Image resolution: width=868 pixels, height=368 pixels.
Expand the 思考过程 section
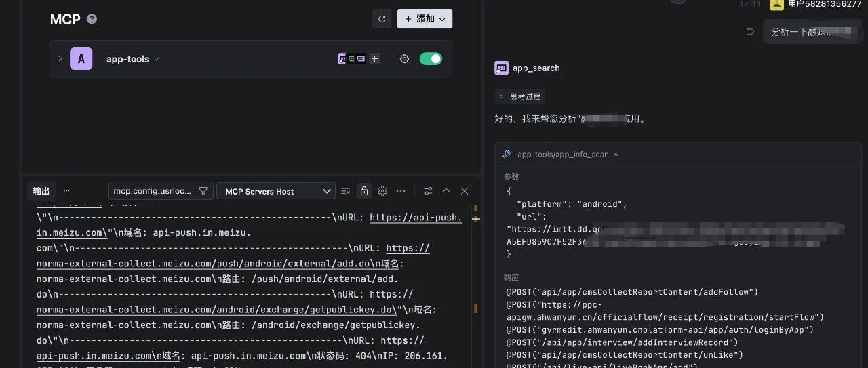click(x=520, y=96)
